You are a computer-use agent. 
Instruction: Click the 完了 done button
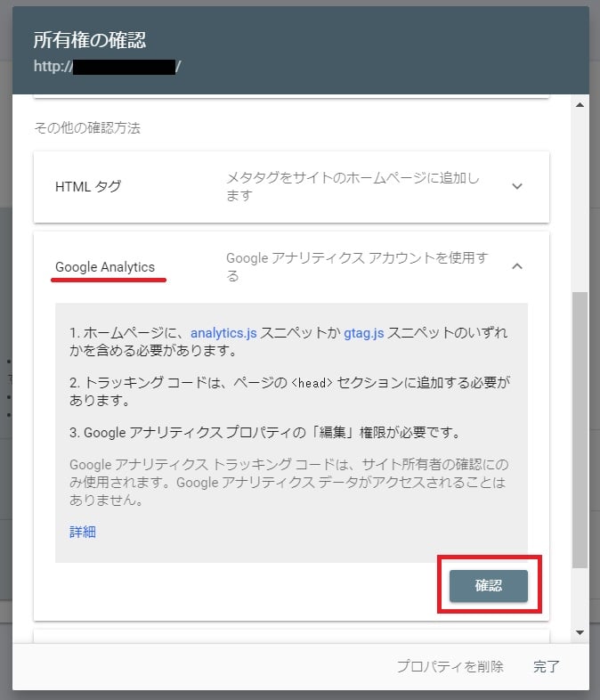pyautogui.click(x=546, y=666)
